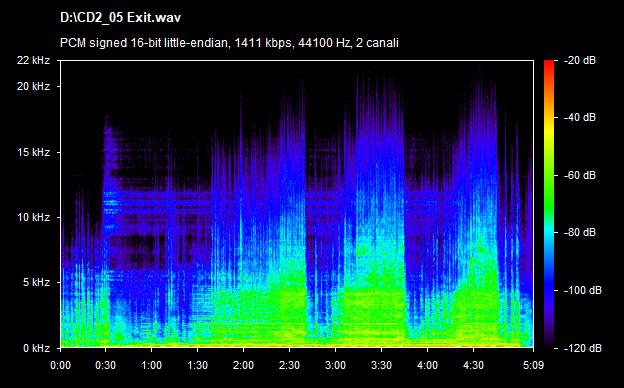
Task: Click the 20 kHz frequency axis label
Action: point(33,86)
